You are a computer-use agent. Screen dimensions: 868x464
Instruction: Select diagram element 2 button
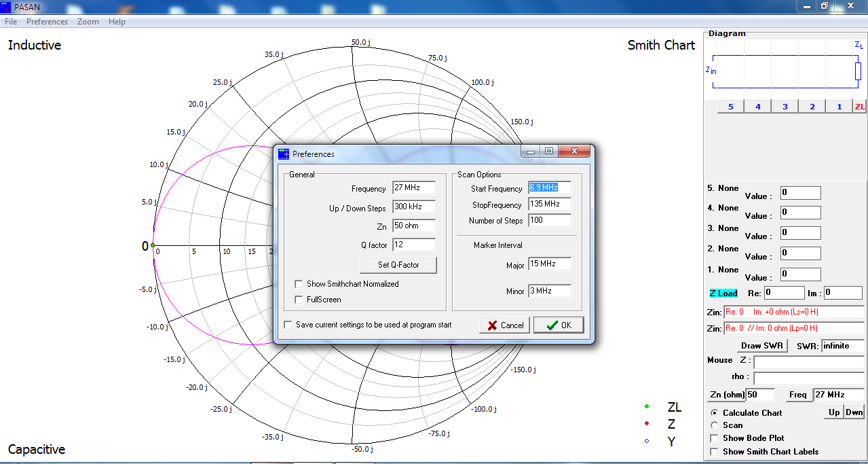[x=812, y=107]
